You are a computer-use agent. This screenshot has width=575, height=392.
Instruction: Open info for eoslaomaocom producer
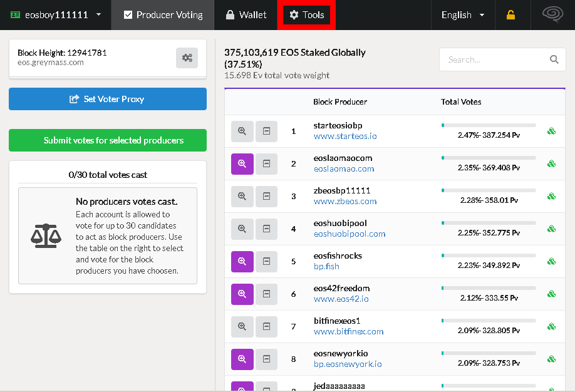242,164
